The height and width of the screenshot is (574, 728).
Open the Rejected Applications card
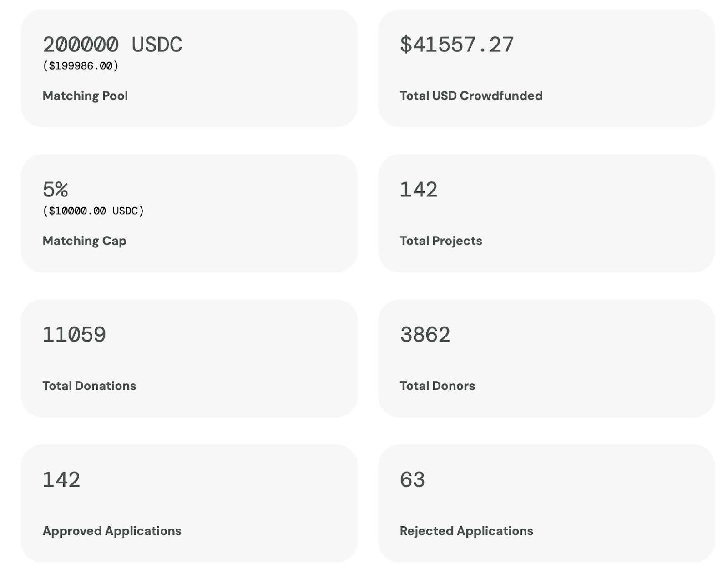tap(546, 504)
